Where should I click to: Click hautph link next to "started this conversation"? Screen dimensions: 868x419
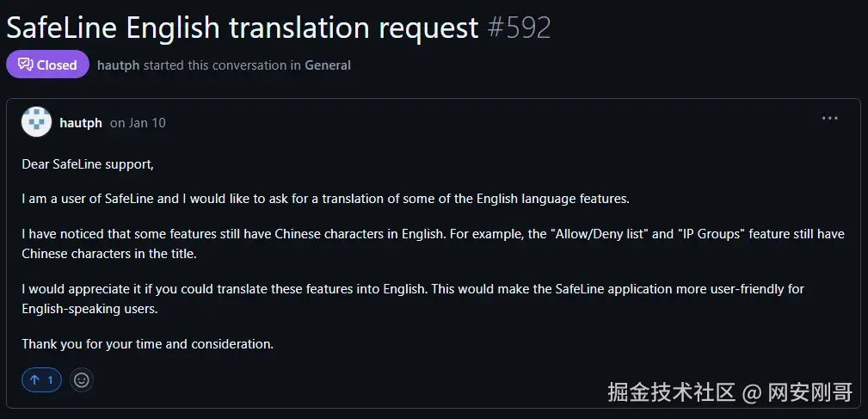118,65
